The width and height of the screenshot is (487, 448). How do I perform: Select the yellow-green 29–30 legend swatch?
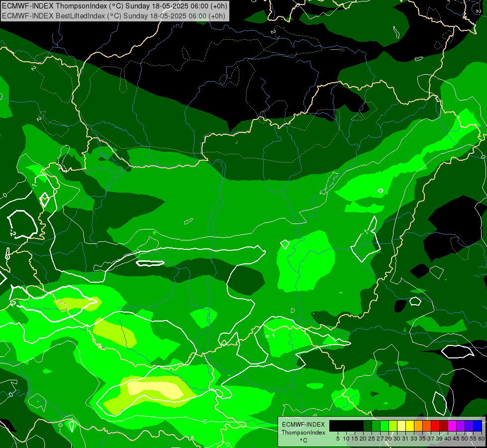click(x=393, y=426)
